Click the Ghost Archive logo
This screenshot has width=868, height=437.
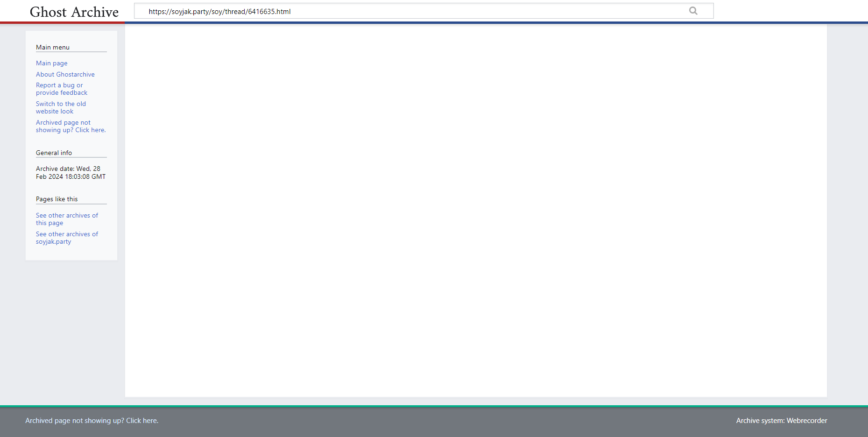coord(74,12)
